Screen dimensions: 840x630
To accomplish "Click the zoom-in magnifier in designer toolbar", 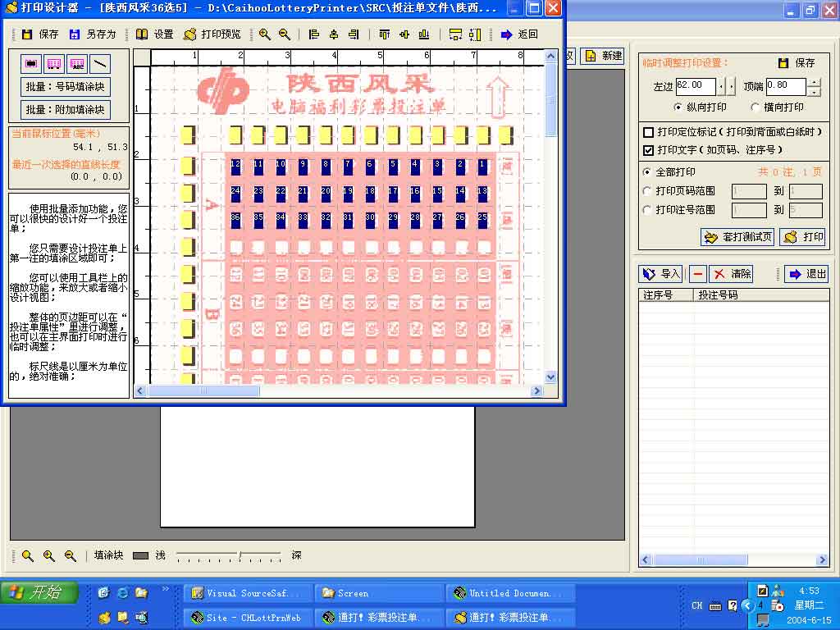I will tap(264, 34).
